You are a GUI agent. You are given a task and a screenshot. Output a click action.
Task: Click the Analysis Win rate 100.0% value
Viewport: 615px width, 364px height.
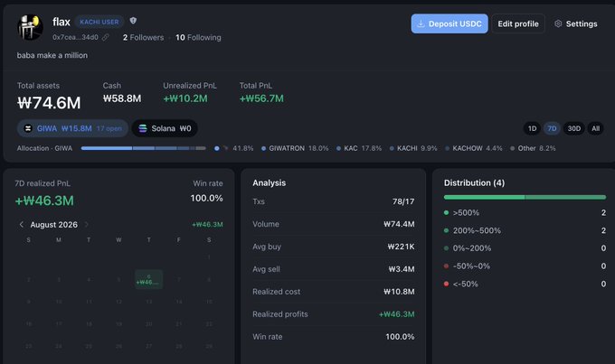[x=400, y=337]
